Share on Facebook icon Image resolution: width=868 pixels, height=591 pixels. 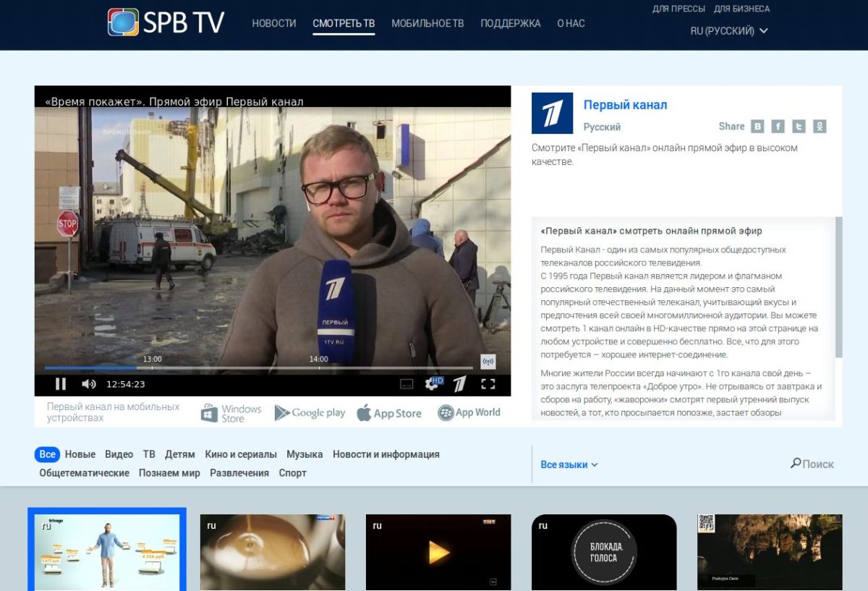(778, 127)
